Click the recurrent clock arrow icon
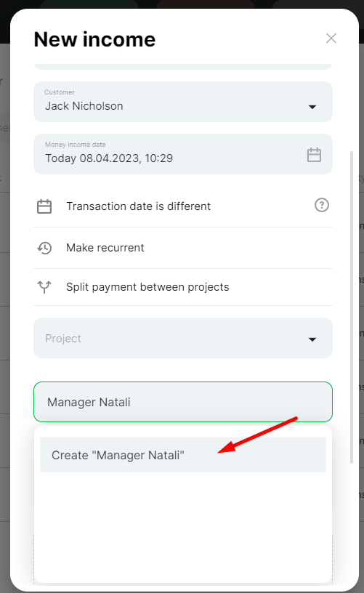The width and height of the screenshot is (364, 593). coord(44,248)
